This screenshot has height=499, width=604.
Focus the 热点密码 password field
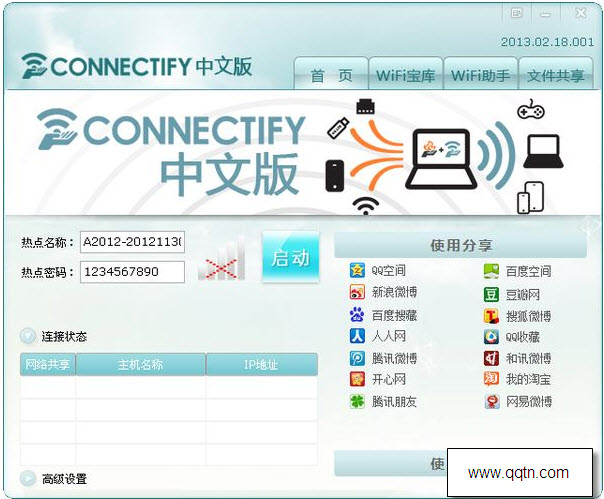[132, 272]
